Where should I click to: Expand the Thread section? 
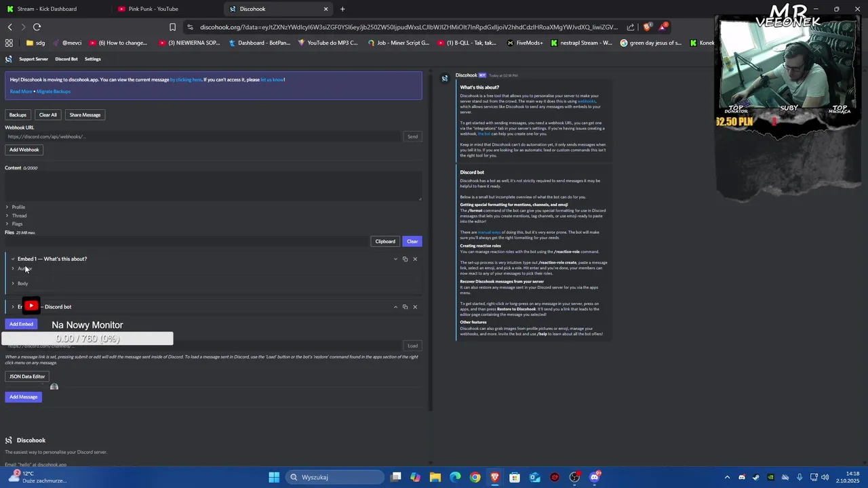[x=16, y=216]
